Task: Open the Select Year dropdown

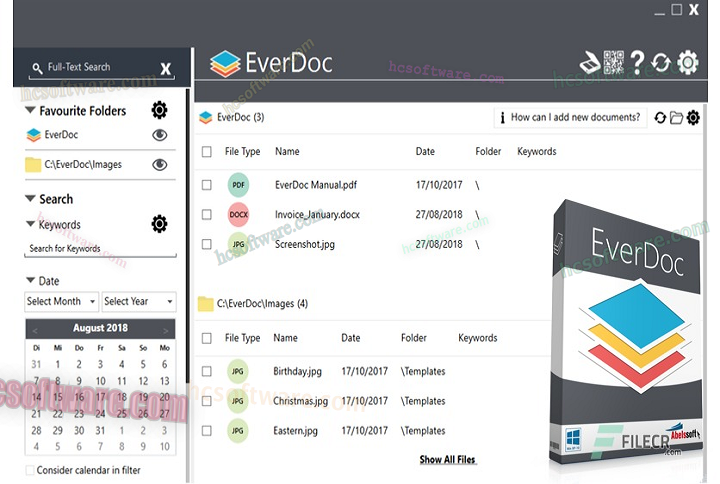Action: [138, 301]
